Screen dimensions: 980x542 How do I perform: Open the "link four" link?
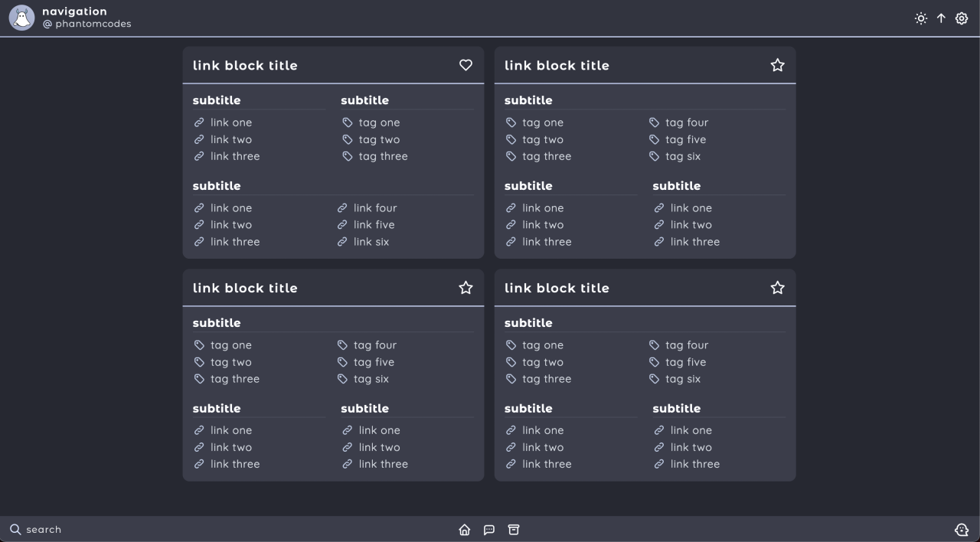click(374, 208)
